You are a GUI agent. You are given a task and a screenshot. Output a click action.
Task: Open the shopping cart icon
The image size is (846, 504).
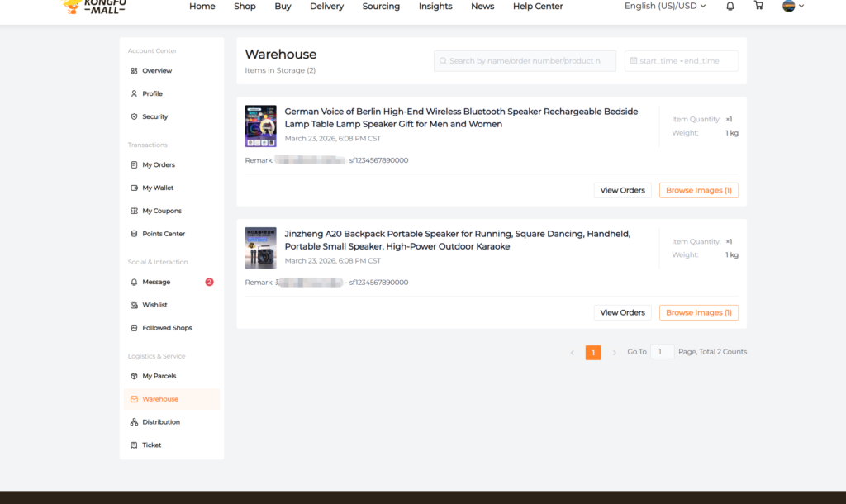point(758,6)
